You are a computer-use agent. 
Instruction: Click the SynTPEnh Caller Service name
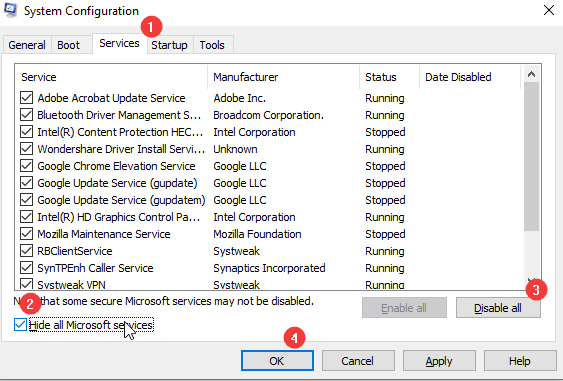click(95, 268)
